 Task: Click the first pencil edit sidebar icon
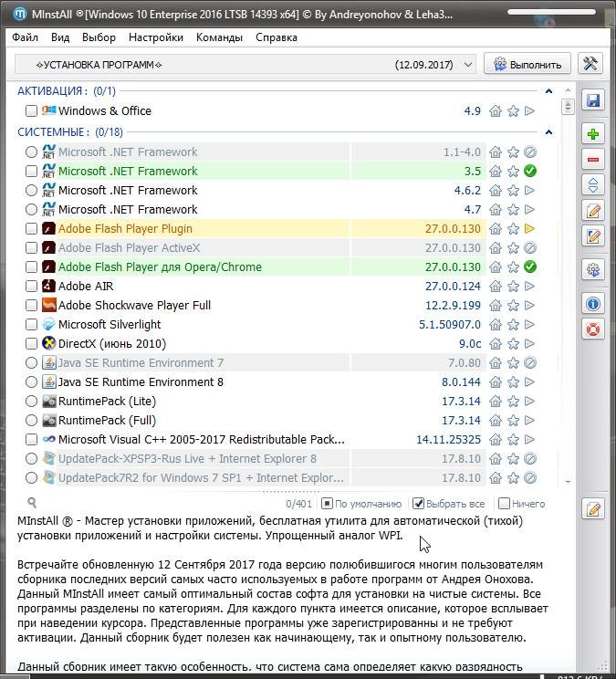point(592,211)
